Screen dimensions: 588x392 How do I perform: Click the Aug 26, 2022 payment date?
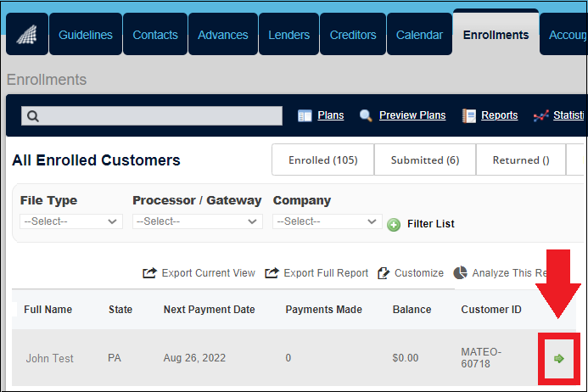(x=194, y=358)
